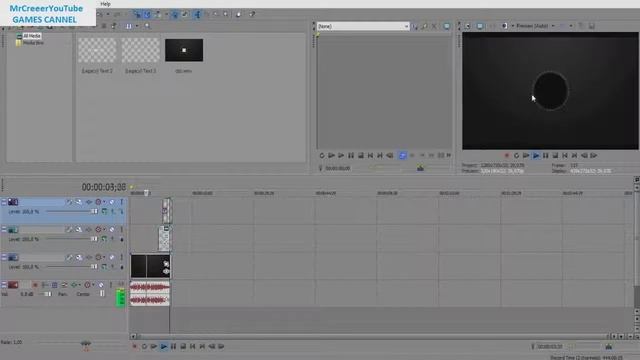640x360 pixels.
Task: Click compositing mode on first video track
Action: 104,211
